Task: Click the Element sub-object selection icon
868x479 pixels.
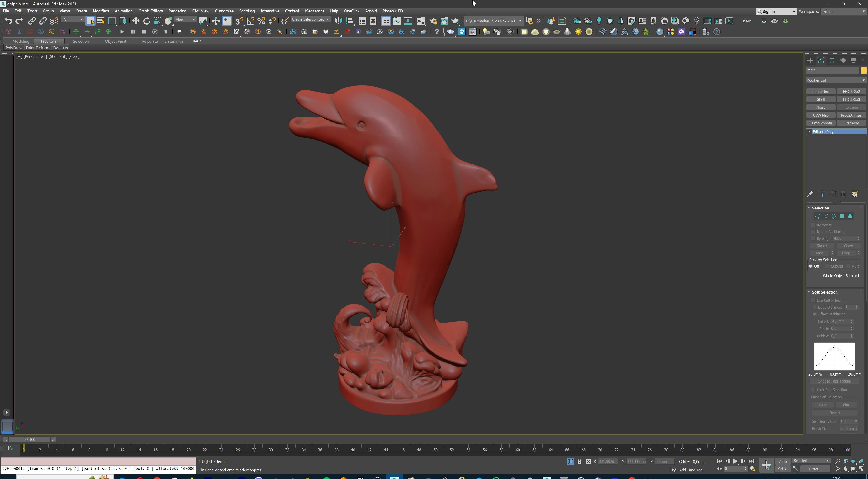Action: [850, 216]
